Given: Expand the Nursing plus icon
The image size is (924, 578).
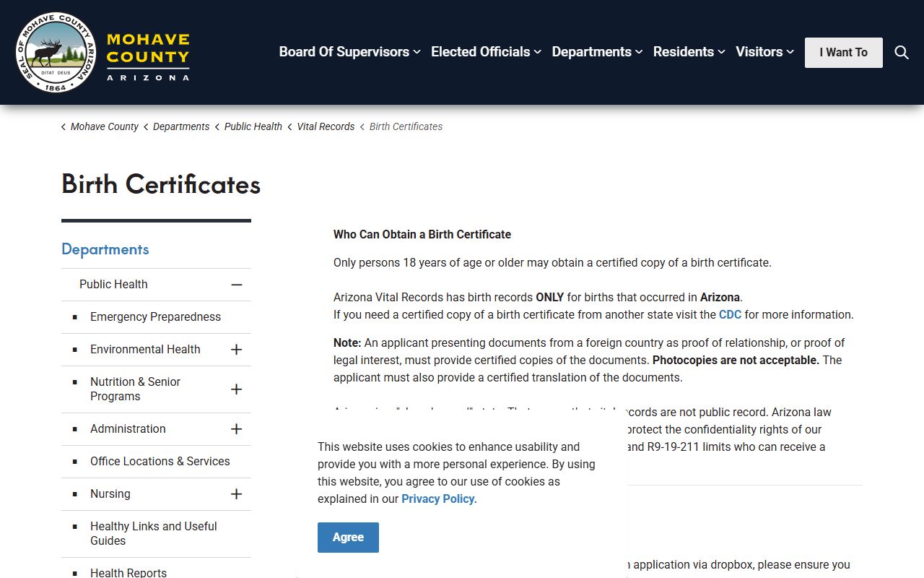Looking at the screenshot, I should [236, 494].
